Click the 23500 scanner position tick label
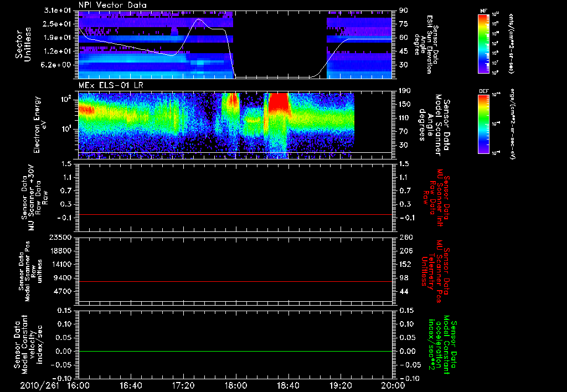Image resolution: width=567 pixels, height=392 pixels. pos(60,237)
